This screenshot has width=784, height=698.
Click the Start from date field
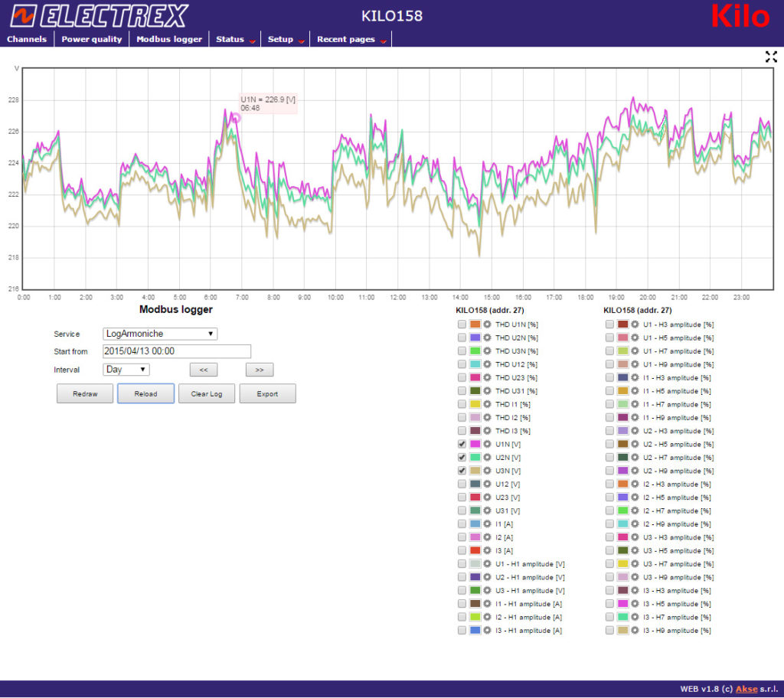tap(177, 351)
